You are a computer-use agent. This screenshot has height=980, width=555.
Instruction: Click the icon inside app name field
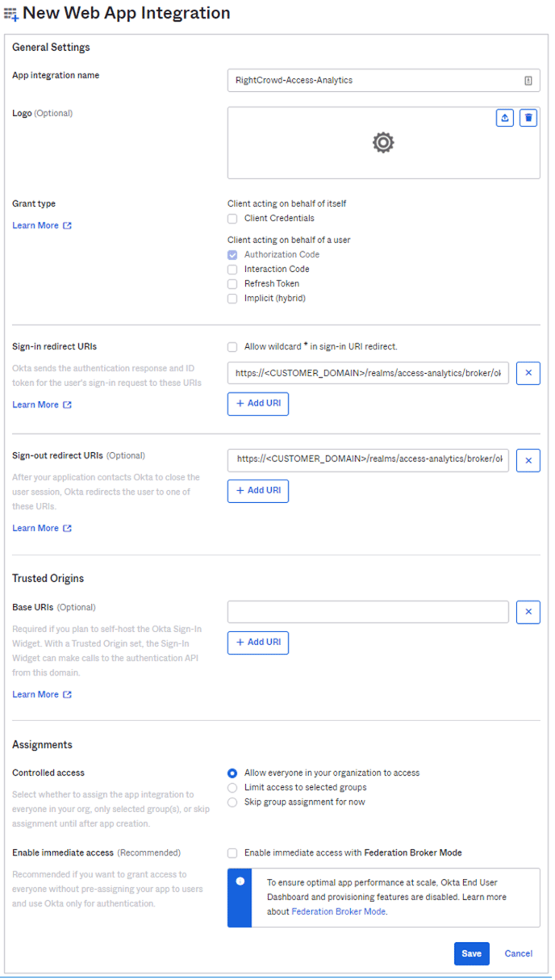528,81
